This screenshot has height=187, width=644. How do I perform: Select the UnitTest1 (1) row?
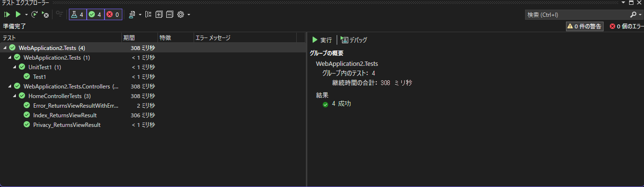point(153,67)
